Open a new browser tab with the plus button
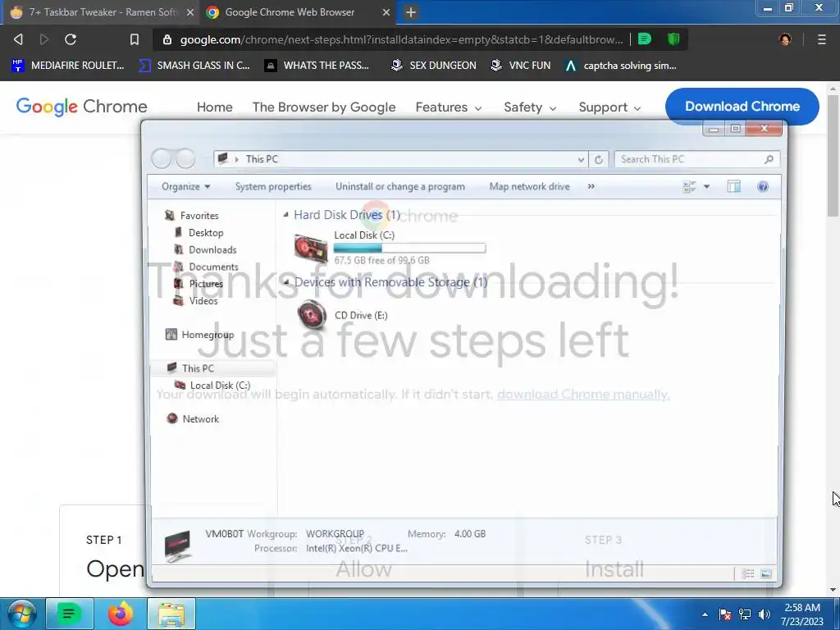This screenshot has width=840, height=630. click(411, 12)
